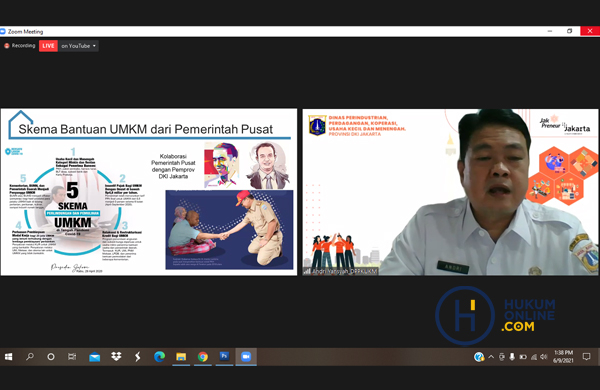Viewport: 600px width, 390px height.
Task: Open the lightning-bolt app in taskbar
Action: (137, 357)
